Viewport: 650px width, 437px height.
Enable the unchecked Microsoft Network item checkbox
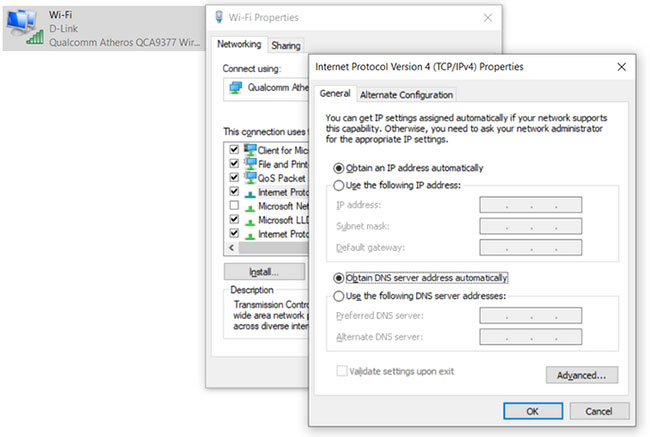point(234,206)
